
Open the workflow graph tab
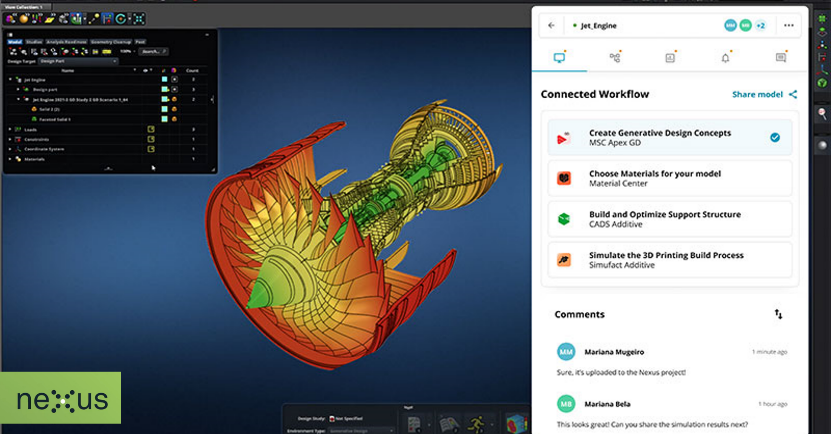615,57
